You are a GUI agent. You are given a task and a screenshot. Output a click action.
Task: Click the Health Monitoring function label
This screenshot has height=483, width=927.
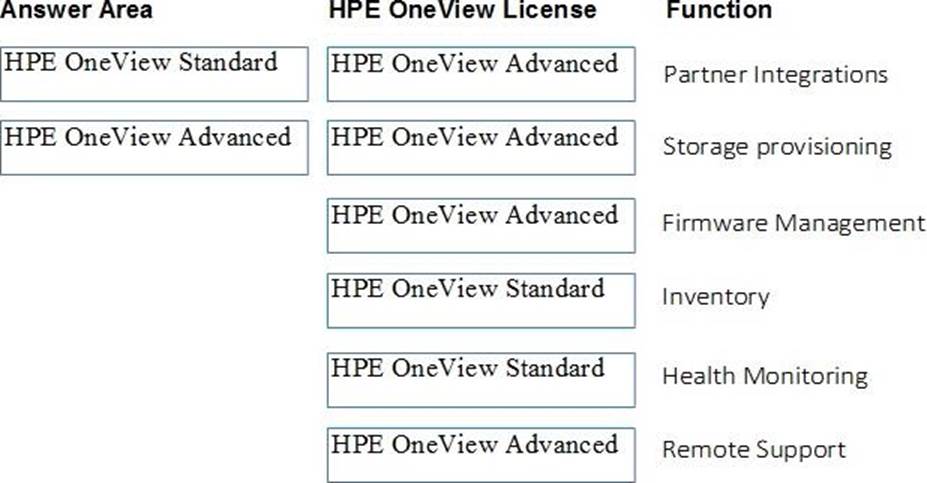click(x=765, y=376)
